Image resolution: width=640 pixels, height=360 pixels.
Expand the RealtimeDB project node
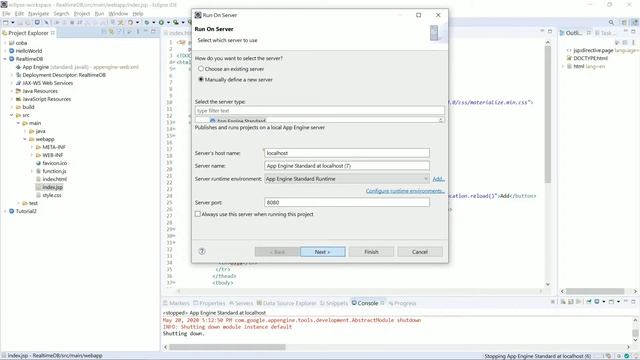pyautogui.click(x=5, y=59)
